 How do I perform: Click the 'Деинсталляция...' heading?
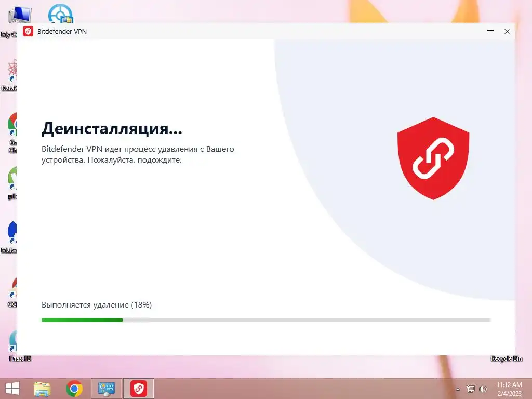tap(112, 129)
